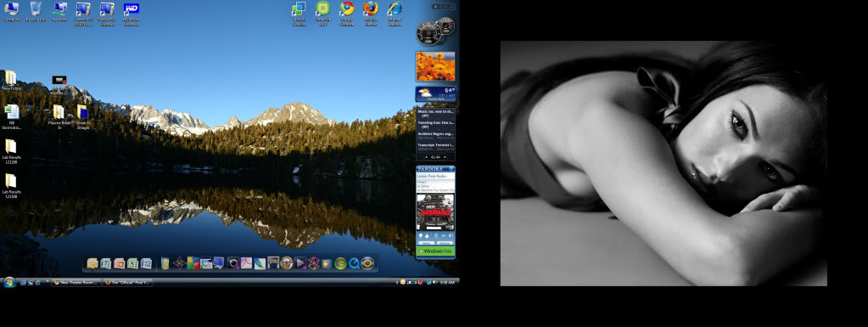This screenshot has width=868, height=327.
Task: Switch to the Chrome 'New Theater Room' taskbar window
Action: point(76,283)
